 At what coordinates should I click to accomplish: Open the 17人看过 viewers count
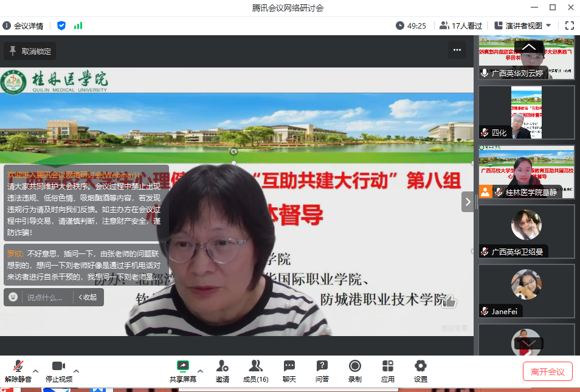pyautogui.click(x=461, y=26)
